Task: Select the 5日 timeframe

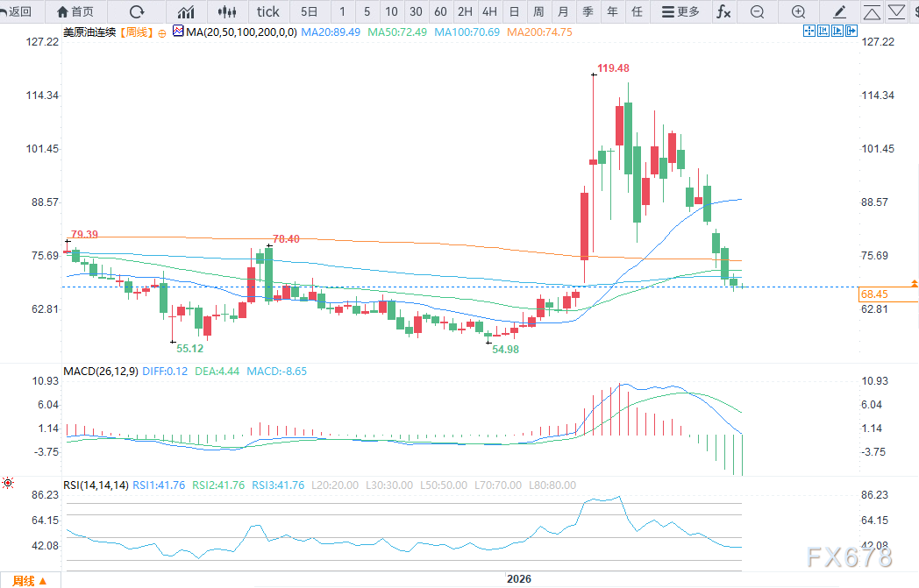Action: pos(309,11)
